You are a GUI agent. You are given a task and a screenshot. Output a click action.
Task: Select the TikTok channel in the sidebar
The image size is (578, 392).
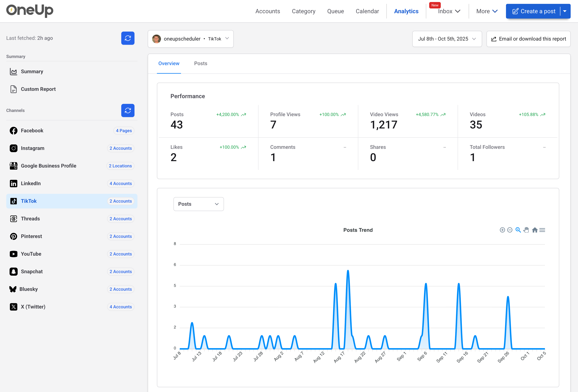[x=29, y=201]
